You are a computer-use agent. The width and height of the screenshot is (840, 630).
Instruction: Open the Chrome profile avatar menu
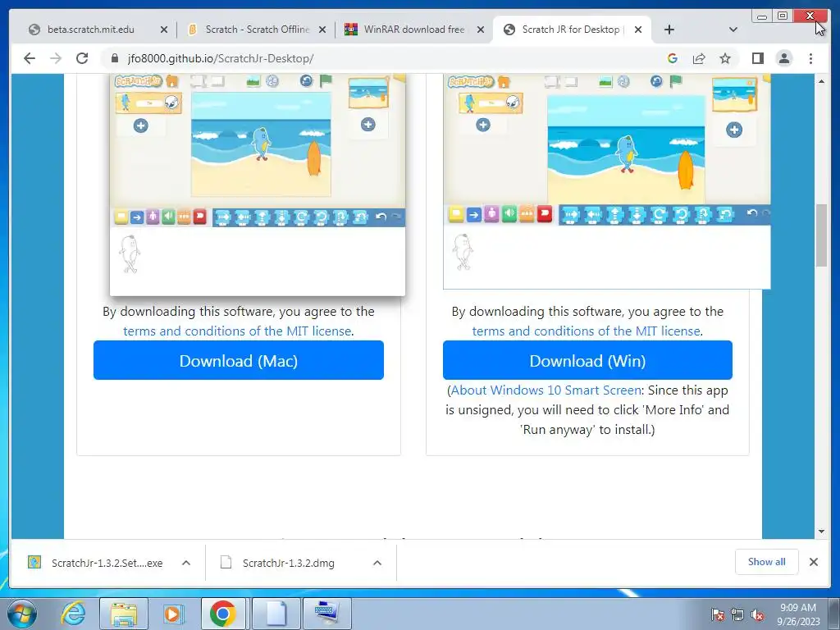click(x=784, y=58)
